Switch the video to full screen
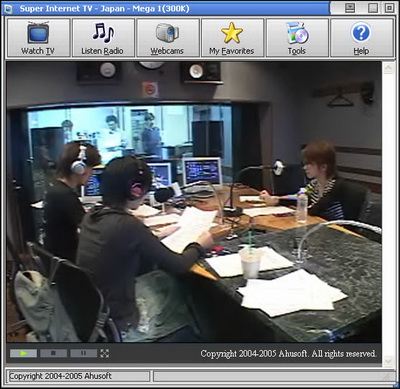This screenshot has height=389, width=400. (104, 353)
